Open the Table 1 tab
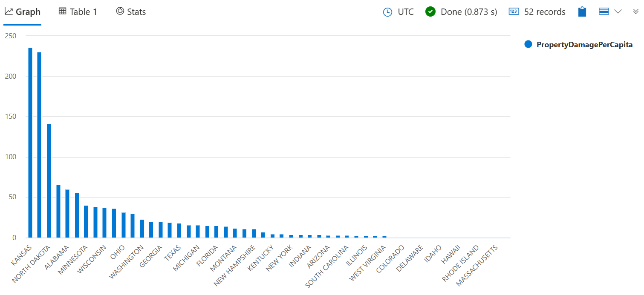 (78, 12)
